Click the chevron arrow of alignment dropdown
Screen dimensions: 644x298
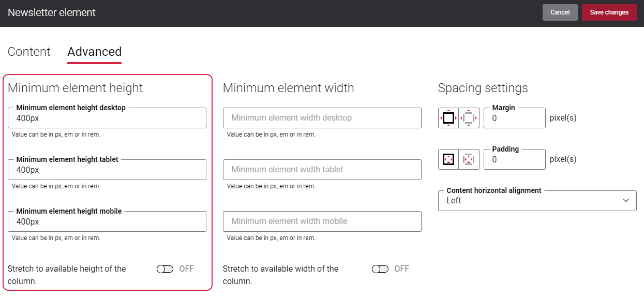pos(626,201)
